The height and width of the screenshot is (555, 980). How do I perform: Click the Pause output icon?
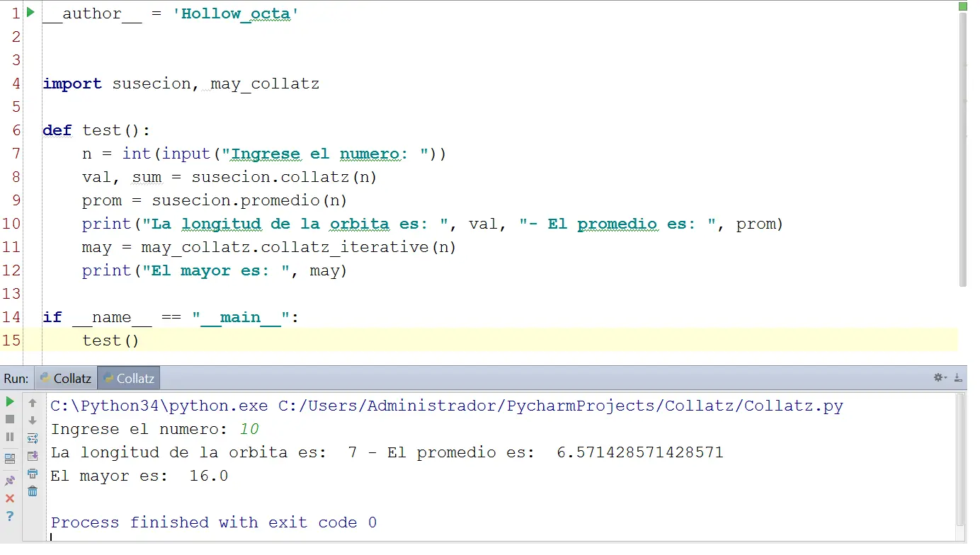click(10, 437)
